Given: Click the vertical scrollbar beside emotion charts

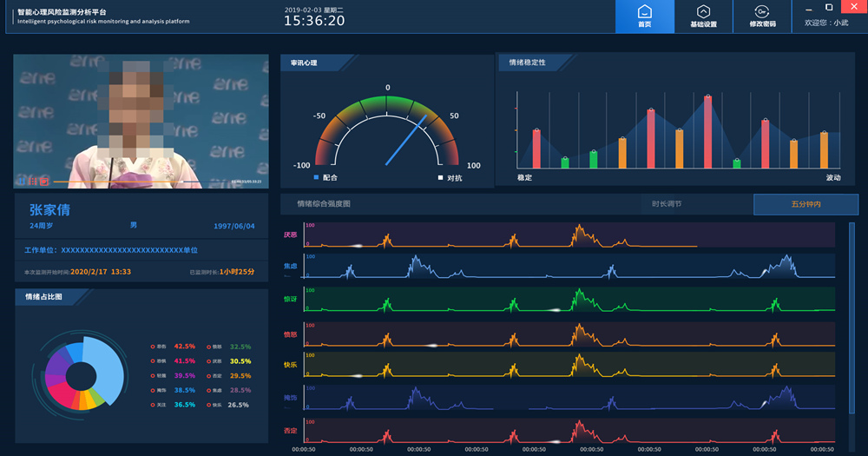Looking at the screenshot, I should pyautogui.click(x=852, y=319).
